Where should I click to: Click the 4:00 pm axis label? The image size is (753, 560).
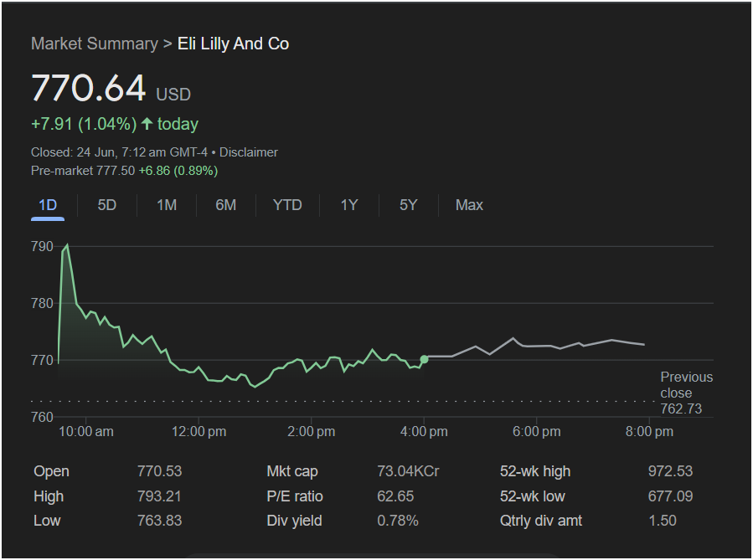click(x=424, y=431)
